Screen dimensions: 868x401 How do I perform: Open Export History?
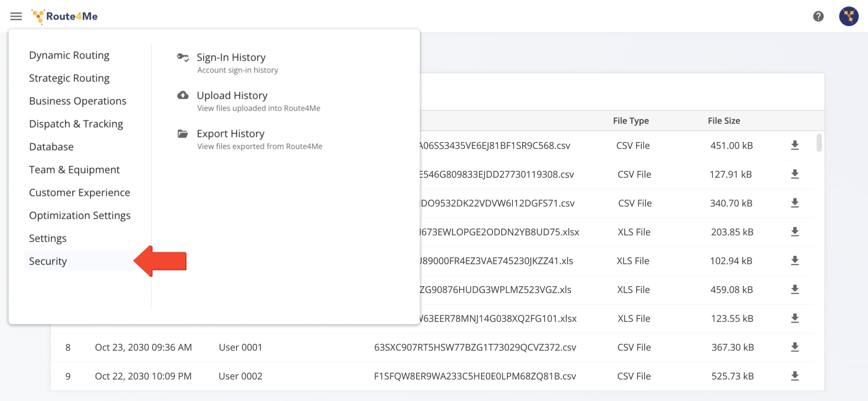[x=230, y=134]
